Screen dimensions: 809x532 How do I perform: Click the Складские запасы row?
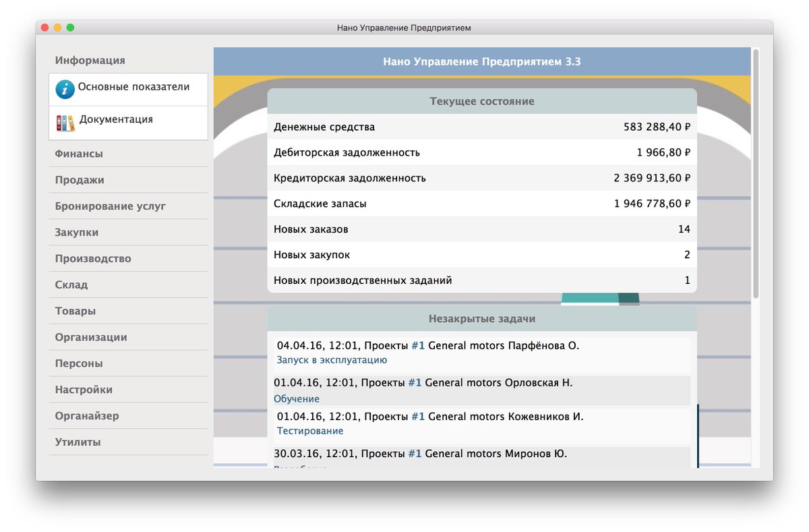pos(482,204)
